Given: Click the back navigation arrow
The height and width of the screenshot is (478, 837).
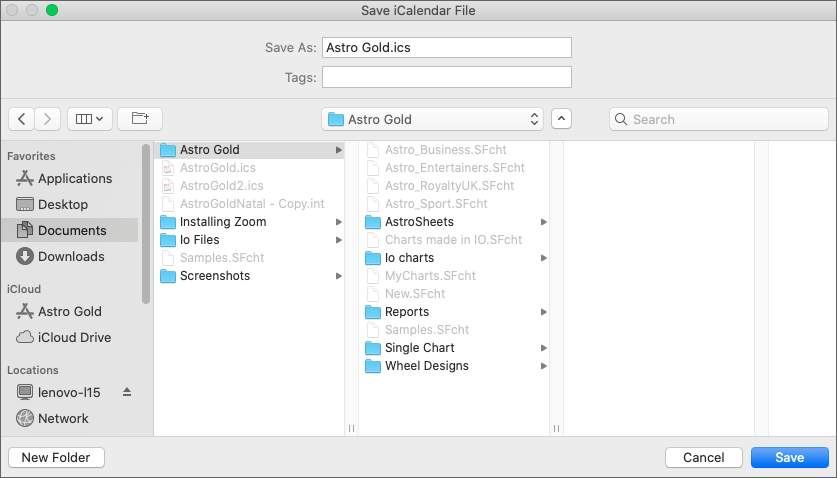Looking at the screenshot, I should pyautogui.click(x=21, y=119).
